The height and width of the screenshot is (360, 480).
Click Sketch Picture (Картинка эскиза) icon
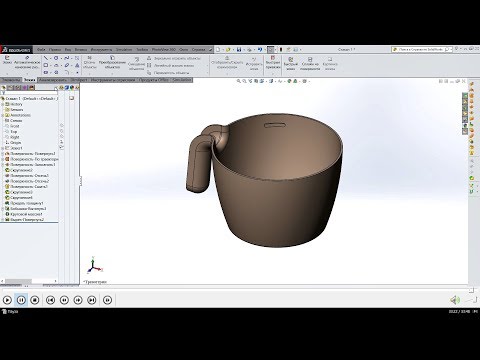pos(330,59)
